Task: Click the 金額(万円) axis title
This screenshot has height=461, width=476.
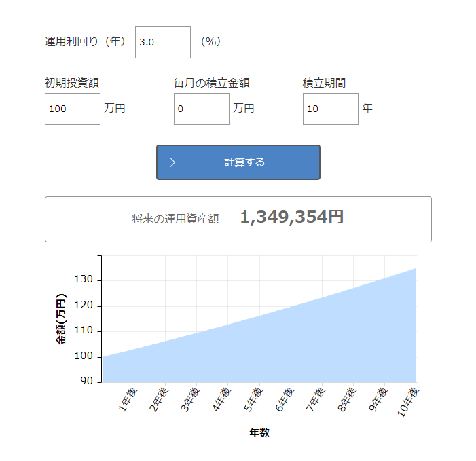Action: (x=61, y=319)
